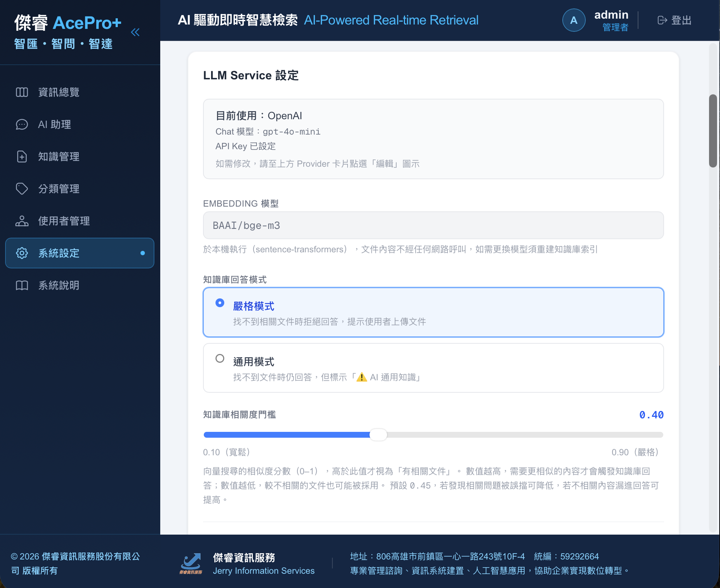Click the 登出 logout button
Viewport: 720px width, 588px height.
(675, 20)
